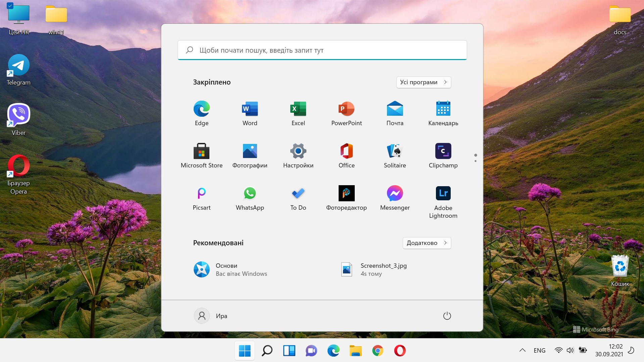This screenshot has width=644, height=362.
Task: Open Clipchamp video editor
Action: (443, 156)
